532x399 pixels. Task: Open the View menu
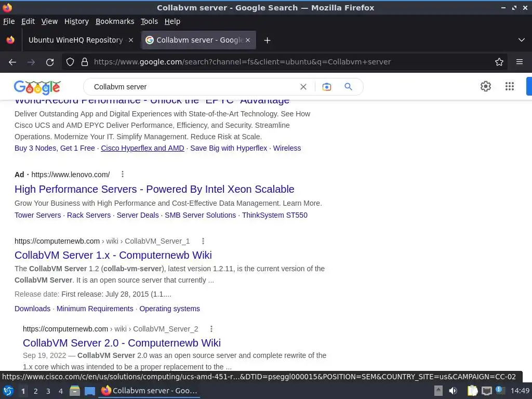49,21
